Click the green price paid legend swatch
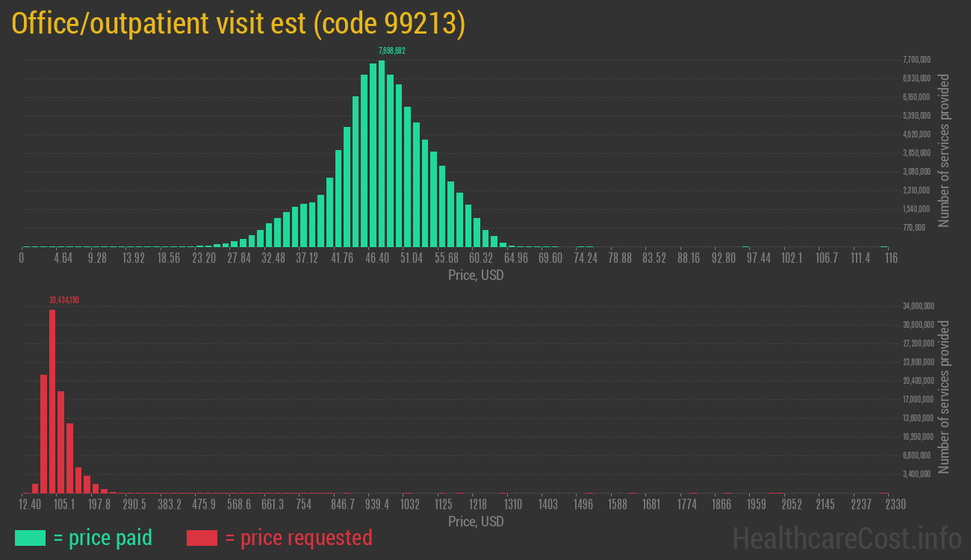The image size is (971, 560). click(x=30, y=538)
